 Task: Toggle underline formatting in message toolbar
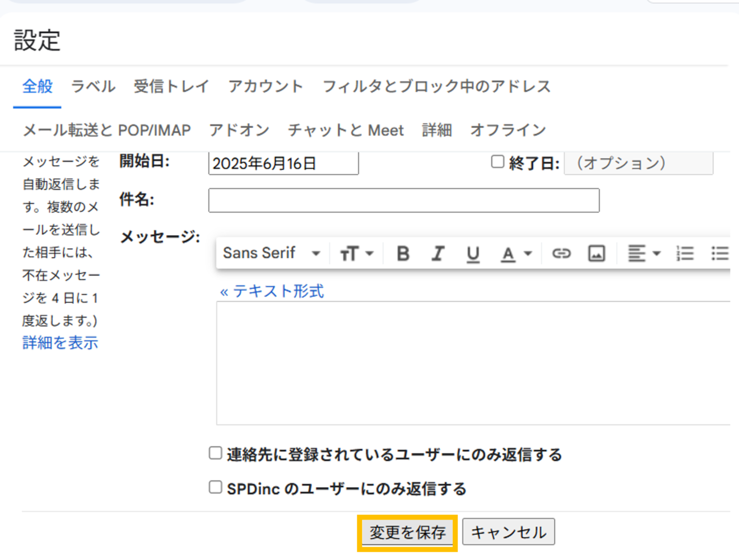click(x=473, y=254)
